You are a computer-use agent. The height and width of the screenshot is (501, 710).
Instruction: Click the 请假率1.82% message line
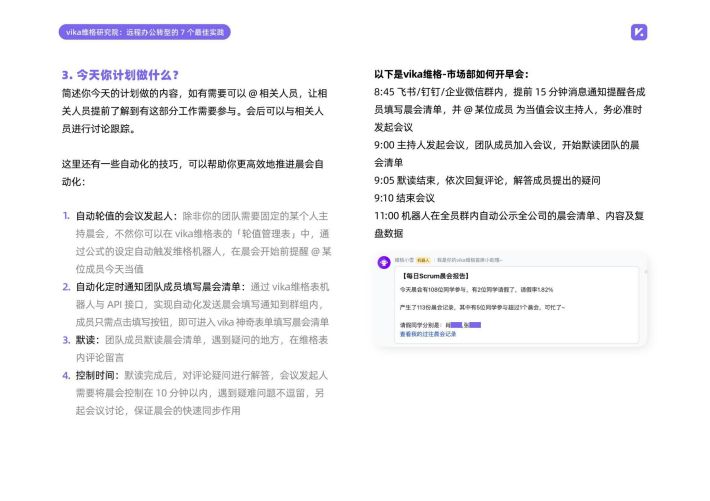tap(476, 289)
